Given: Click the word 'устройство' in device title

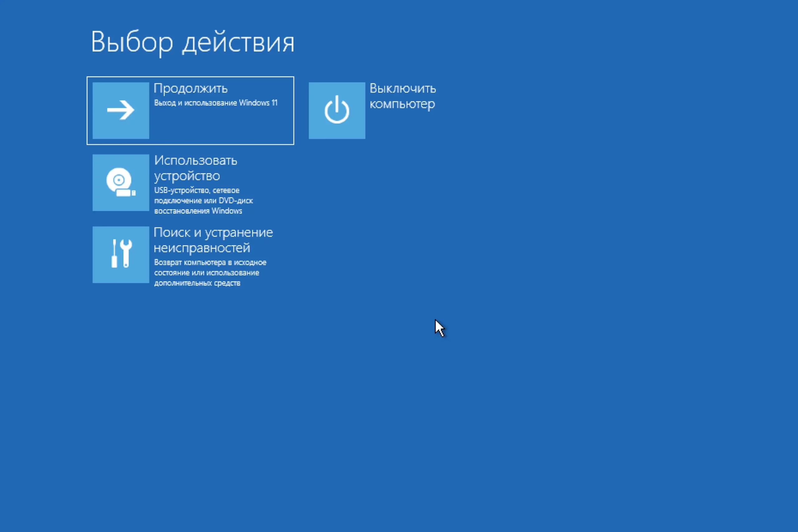Looking at the screenshot, I should click(x=187, y=176).
